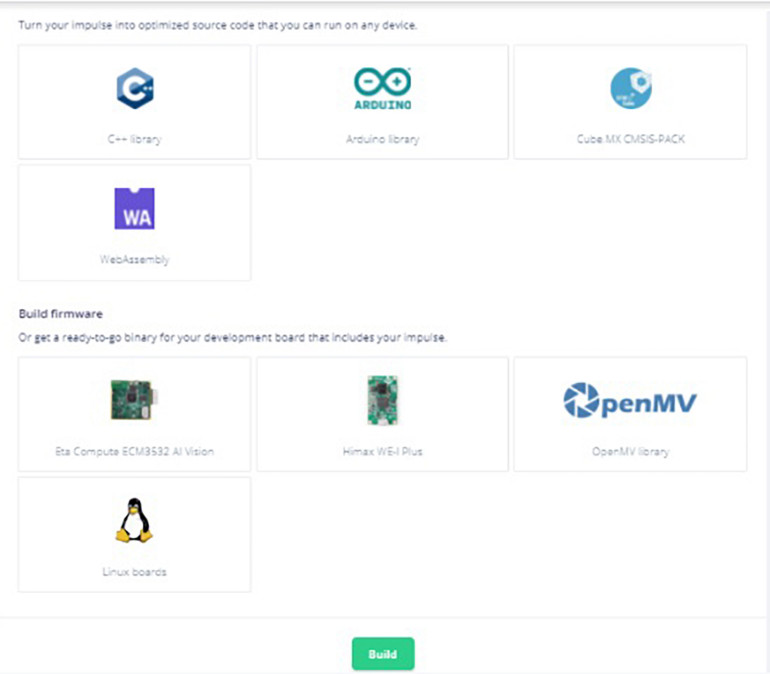Click the "Build firmware" section heading
770x674 pixels.
tap(61, 314)
